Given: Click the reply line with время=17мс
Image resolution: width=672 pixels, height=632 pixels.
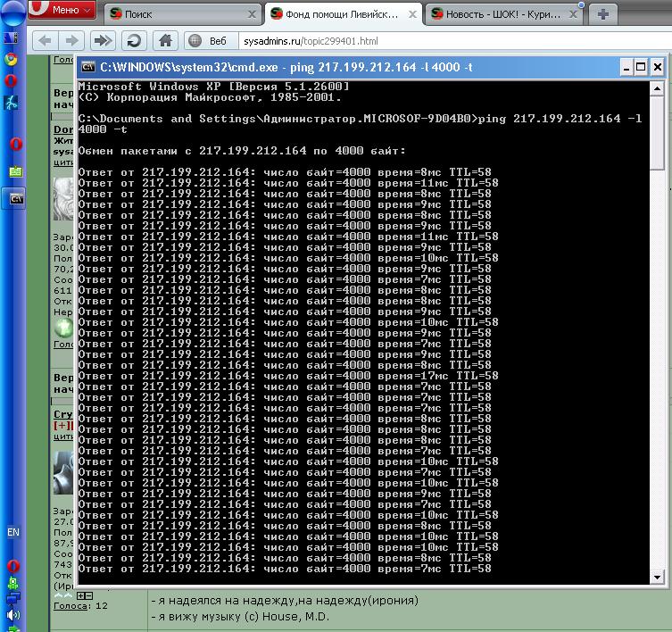Looking at the screenshot, I should [288, 376].
